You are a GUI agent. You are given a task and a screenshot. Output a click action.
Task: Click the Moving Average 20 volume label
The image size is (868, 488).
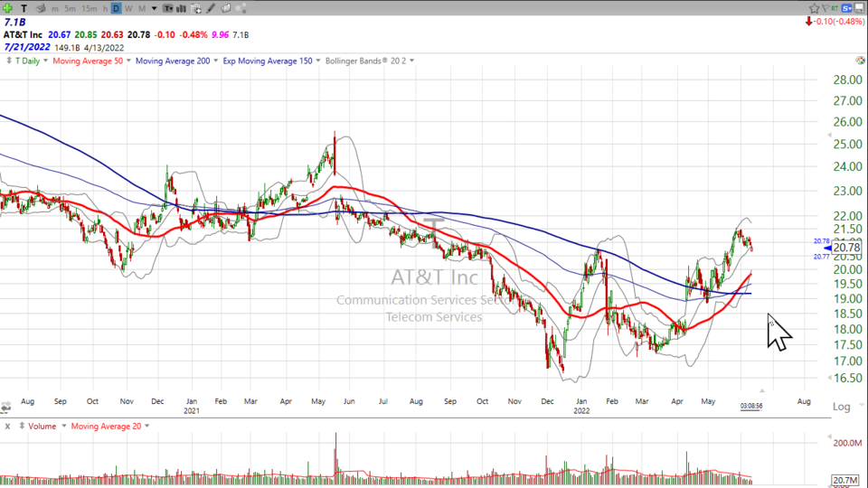106,426
